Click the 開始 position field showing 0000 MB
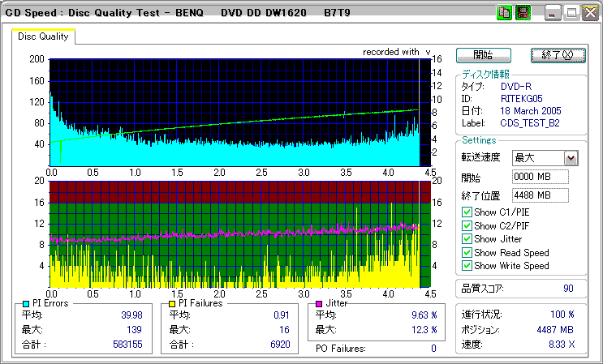 [x=540, y=177]
